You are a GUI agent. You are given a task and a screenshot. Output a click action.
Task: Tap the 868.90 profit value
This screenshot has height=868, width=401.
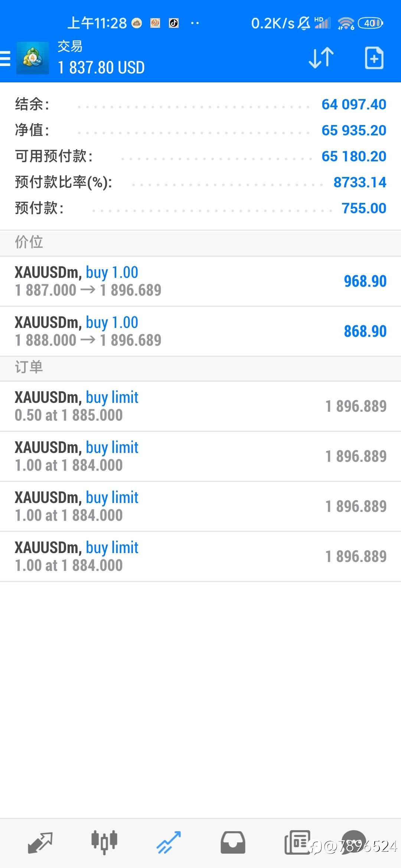[365, 331]
